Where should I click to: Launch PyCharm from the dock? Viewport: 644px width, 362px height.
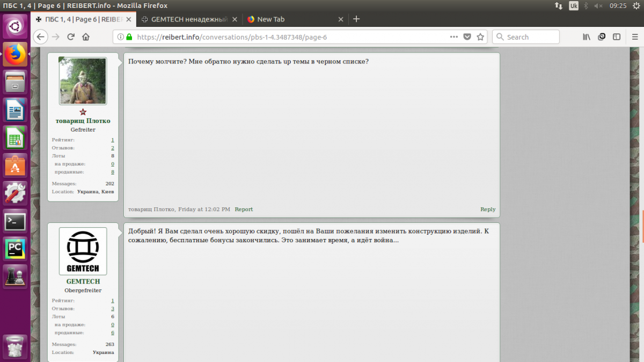click(x=15, y=249)
